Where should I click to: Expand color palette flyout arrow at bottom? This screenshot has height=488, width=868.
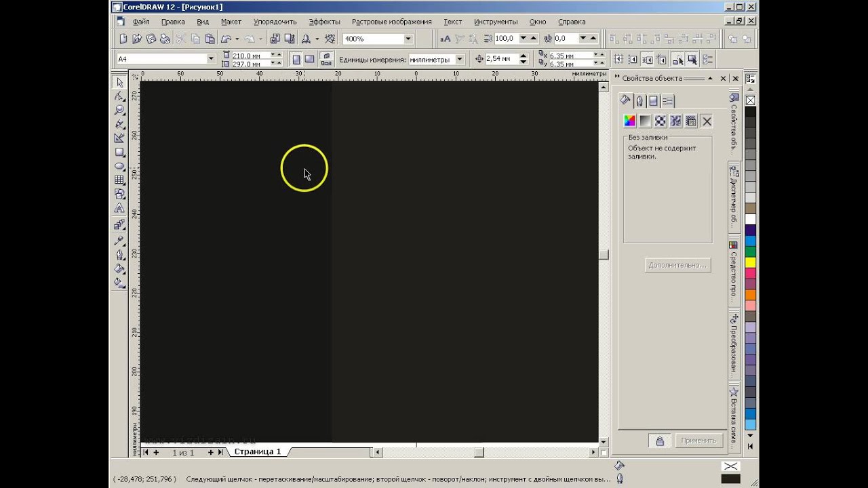[x=751, y=447]
